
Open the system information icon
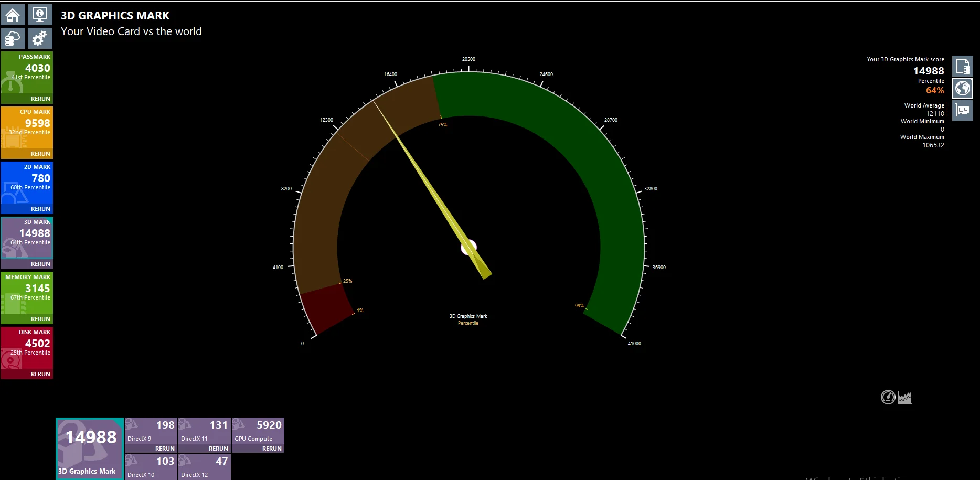coord(39,15)
